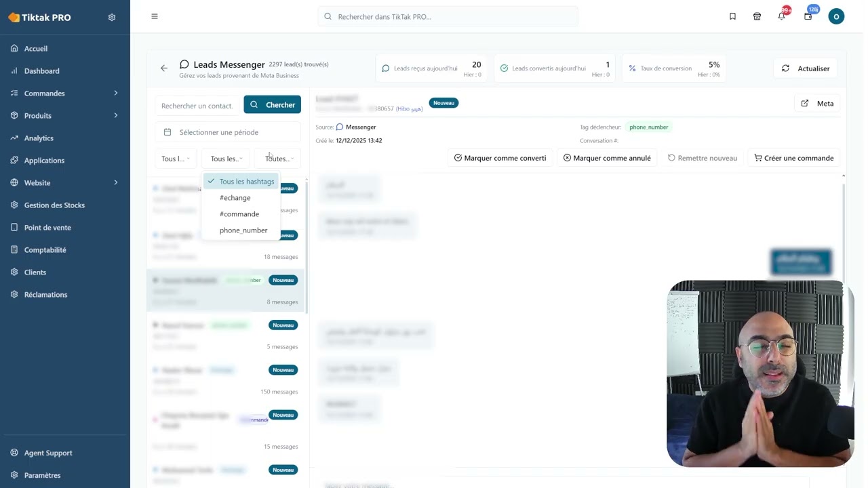This screenshot has width=868, height=488.
Task: Focus the 'Rechercher dans TikTak PRO' search bar
Action: coord(448,16)
